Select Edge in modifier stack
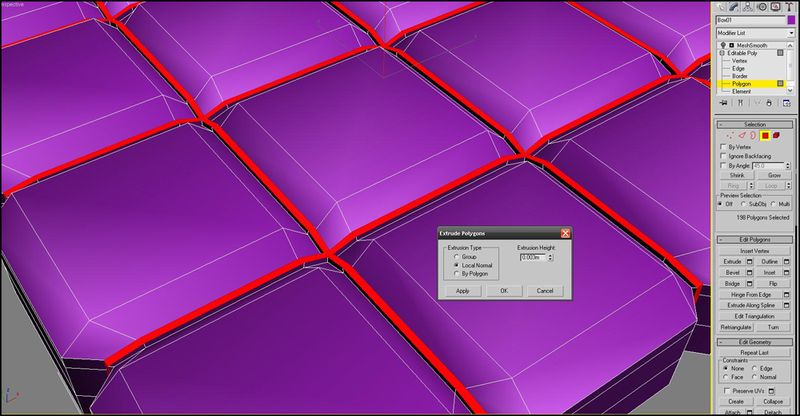Viewport: 800px width, 416px height. pyautogui.click(x=738, y=68)
